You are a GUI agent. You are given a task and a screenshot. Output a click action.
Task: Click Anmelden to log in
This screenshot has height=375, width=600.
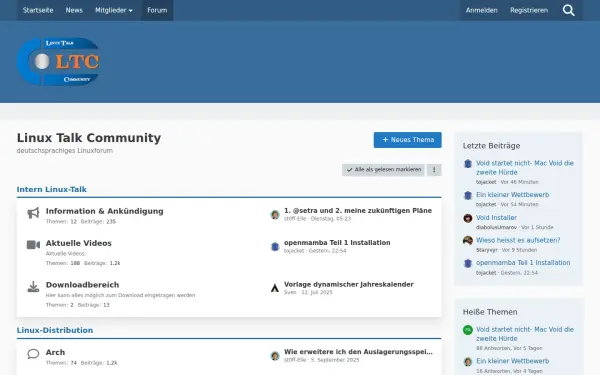tap(481, 10)
